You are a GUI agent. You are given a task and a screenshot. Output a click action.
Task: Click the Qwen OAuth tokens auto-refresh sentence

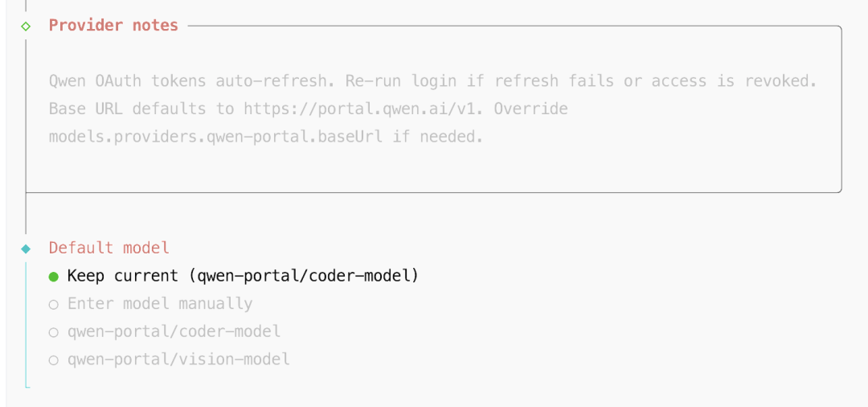[193, 82]
